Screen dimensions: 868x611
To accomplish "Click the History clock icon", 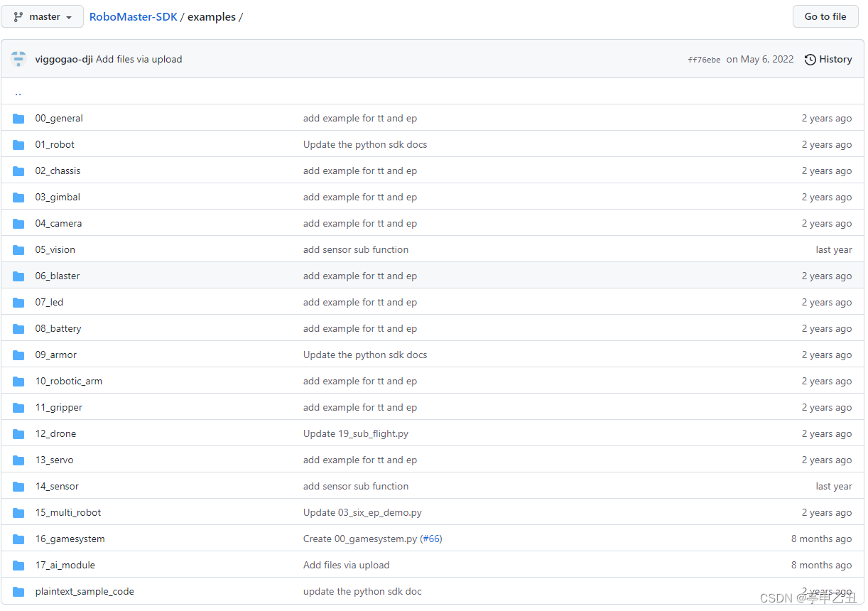I will pos(810,60).
